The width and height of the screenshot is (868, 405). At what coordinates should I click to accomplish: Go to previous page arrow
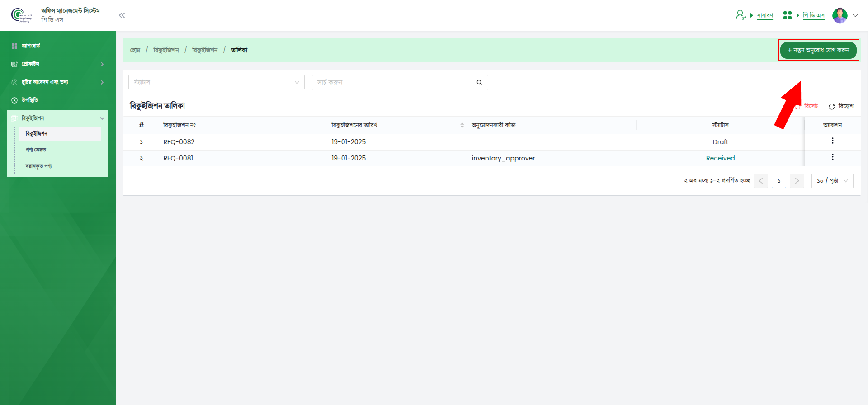coord(761,181)
